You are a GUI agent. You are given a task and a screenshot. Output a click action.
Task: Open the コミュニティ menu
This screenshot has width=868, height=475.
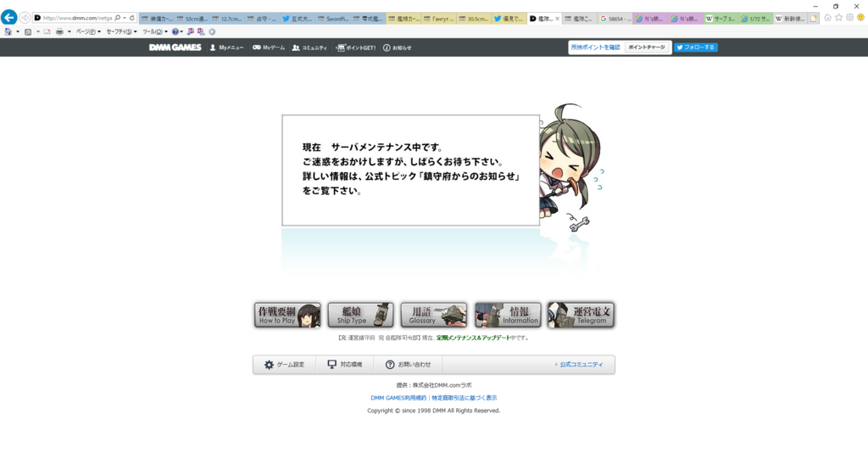(309, 47)
